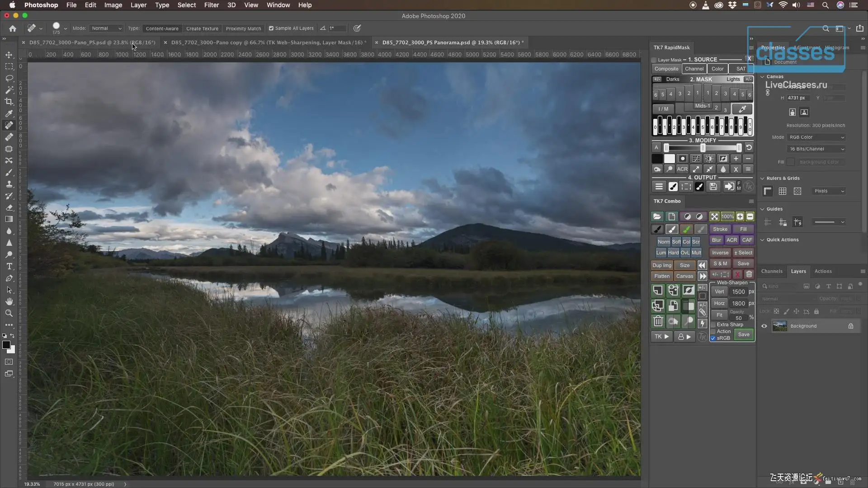868x488 pixels.
Task: Select the Eyedropper tool
Action: (9, 113)
